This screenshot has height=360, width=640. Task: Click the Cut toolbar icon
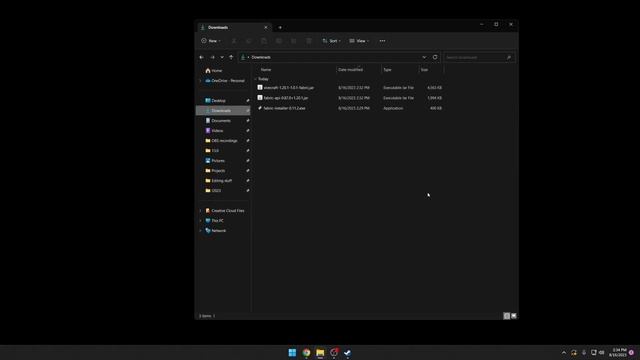234,41
